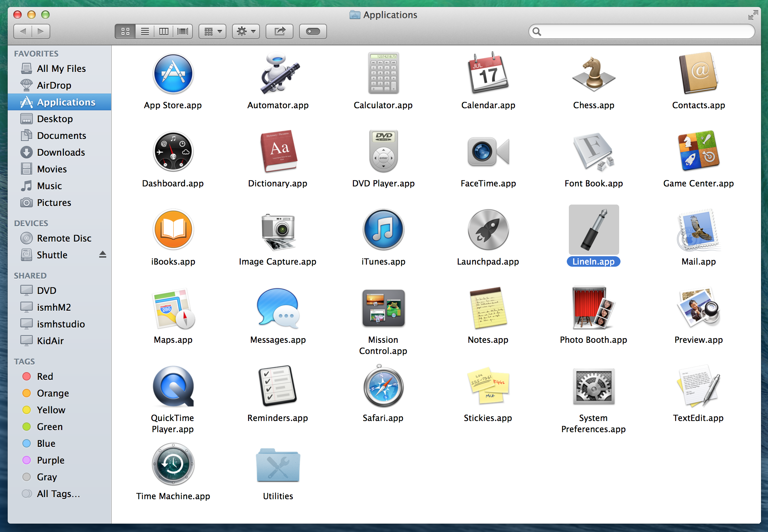
Task: Open the Utilities folder
Action: (x=278, y=465)
